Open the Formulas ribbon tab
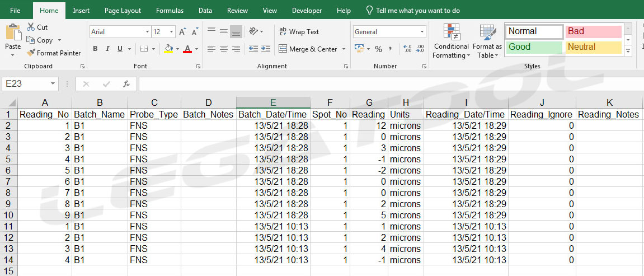Image resolution: width=644 pixels, height=276 pixels. (x=170, y=11)
